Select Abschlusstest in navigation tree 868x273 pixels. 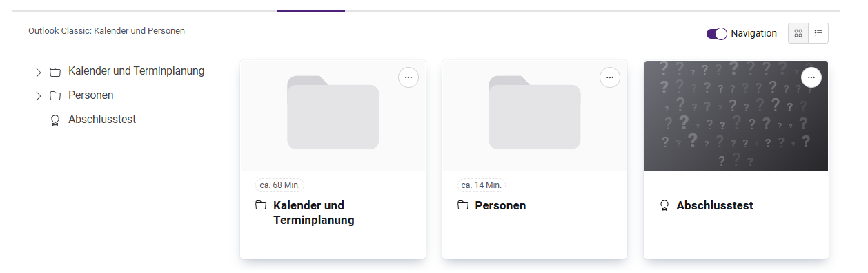tap(102, 120)
